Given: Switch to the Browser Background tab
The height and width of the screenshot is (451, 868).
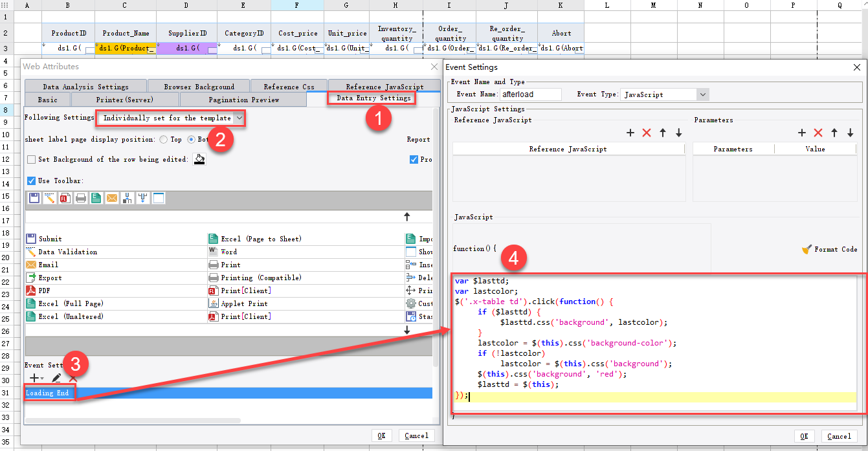Looking at the screenshot, I should tap(198, 85).
